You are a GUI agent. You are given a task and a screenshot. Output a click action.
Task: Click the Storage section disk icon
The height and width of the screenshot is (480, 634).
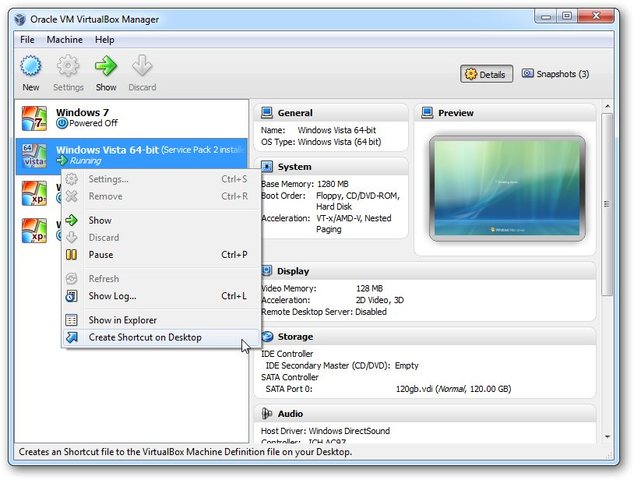coord(267,336)
